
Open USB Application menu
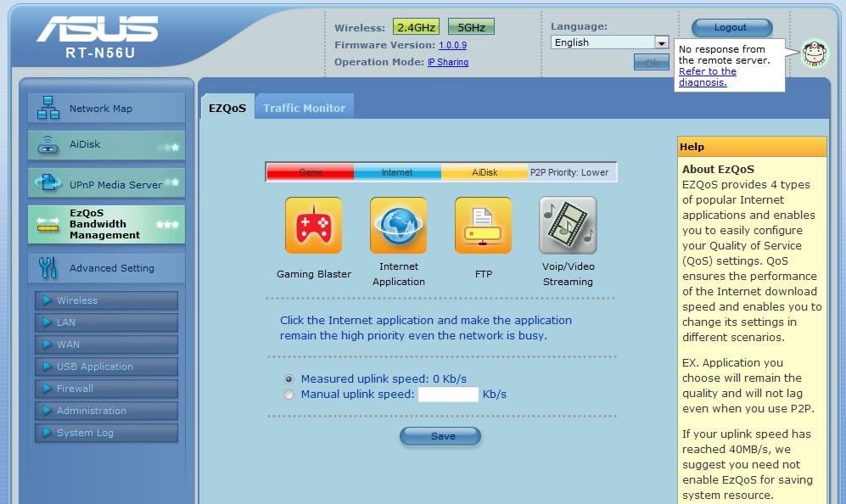coord(106,367)
